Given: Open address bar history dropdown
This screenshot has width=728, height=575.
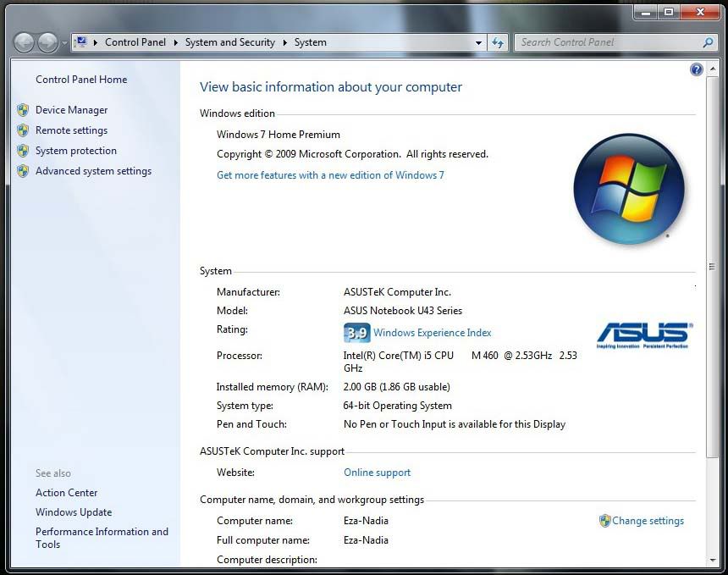Looking at the screenshot, I should coord(478,42).
